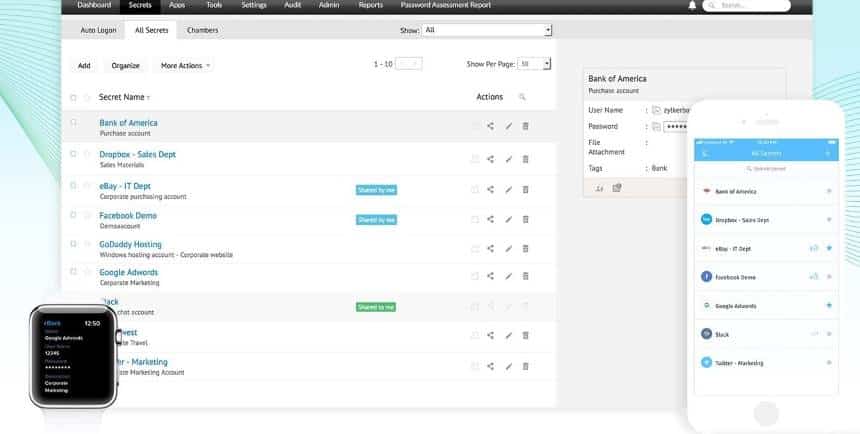Delete the Bank of America secret
This screenshot has height=434, width=860.
click(525, 126)
